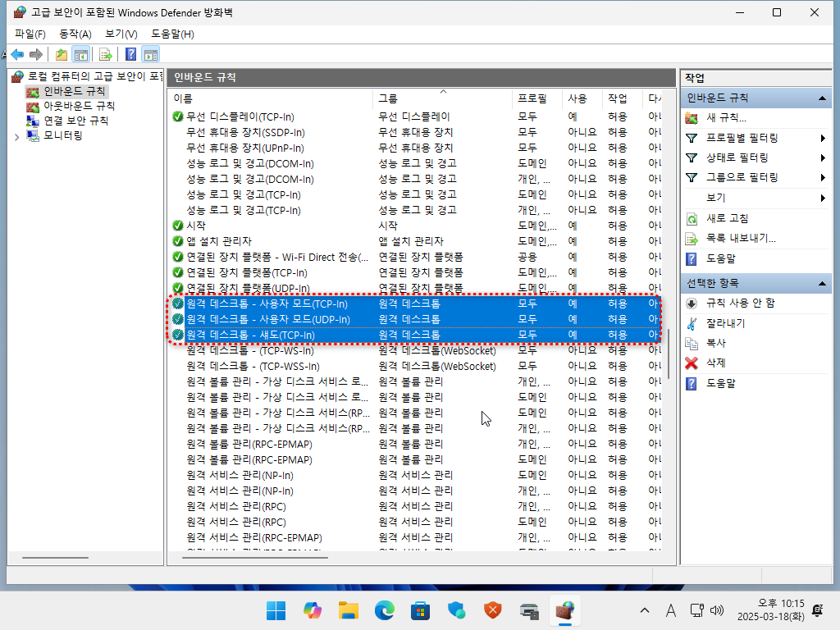
Task: Select the root 로컬 컴퓨터의 고급 보안 node
Action: click(95, 76)
